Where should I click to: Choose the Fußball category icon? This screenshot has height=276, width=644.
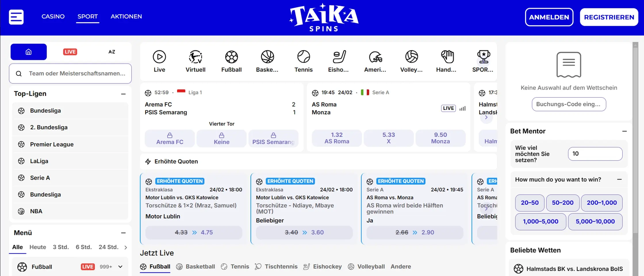click(x=231, y=57)
